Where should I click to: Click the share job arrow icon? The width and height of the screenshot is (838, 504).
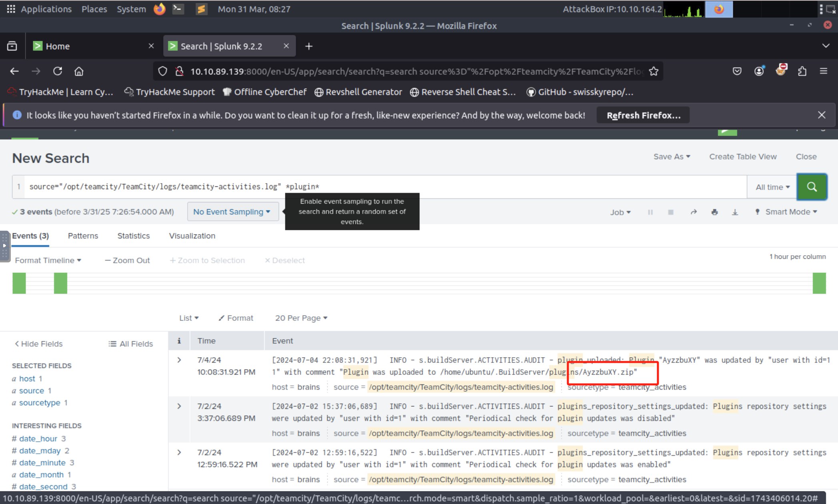(x=694, y=212)
